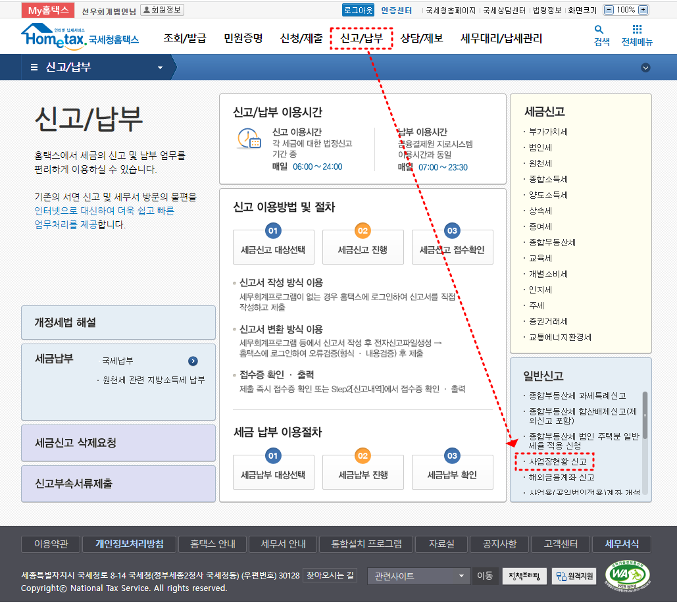Image resolution: width=677 pixels, height=616 pixels.
Task: Open 국세청홈페이지 link
Action: [x=451, y=11]
